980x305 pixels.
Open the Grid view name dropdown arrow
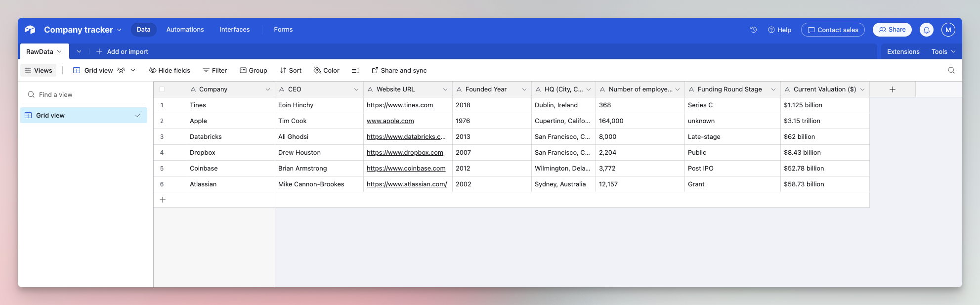[x=133, y=70]
